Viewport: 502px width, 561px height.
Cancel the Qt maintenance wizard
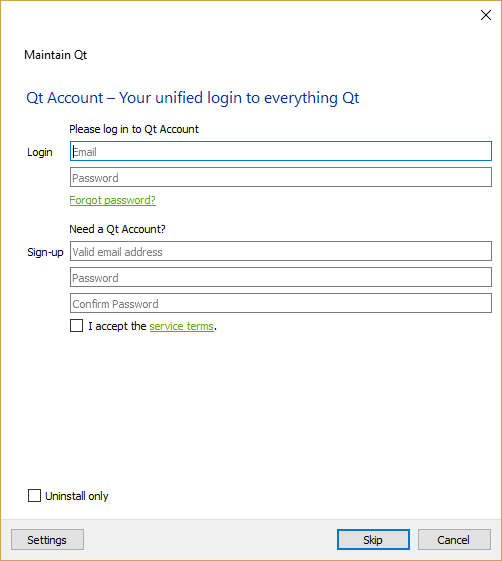click(x=454, y=540)
